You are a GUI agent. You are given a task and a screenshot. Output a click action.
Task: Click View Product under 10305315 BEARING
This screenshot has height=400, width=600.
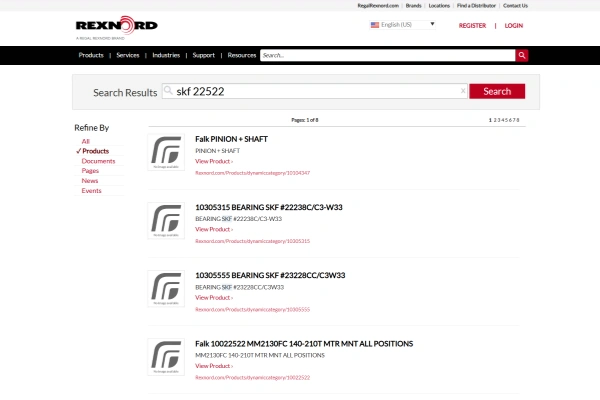coord(214,229)
